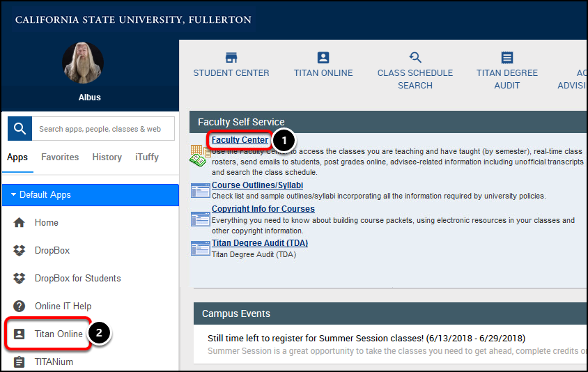This screenshot has height=372, width=588.
Task: Select DropBox in the apps list
Action: [52, 250]
